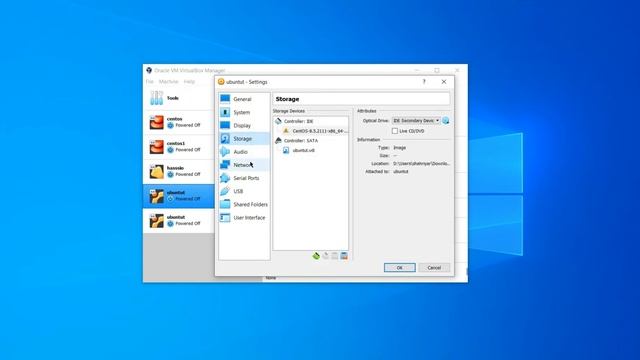Open the Shared Folders settings category
The image size is (640, 360).
(x=244, y=204)
